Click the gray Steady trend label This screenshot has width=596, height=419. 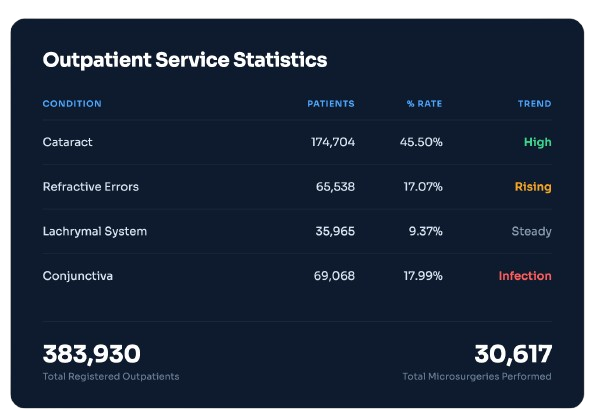(x=531, y=231)
